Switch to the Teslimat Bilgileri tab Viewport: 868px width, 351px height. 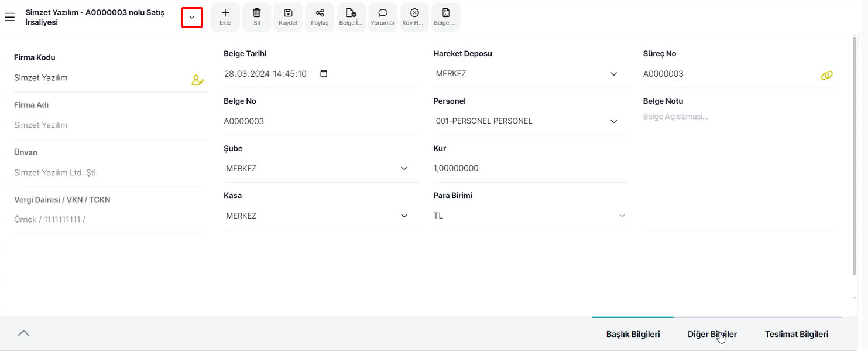pyautogui.click(x=797, y=335)
